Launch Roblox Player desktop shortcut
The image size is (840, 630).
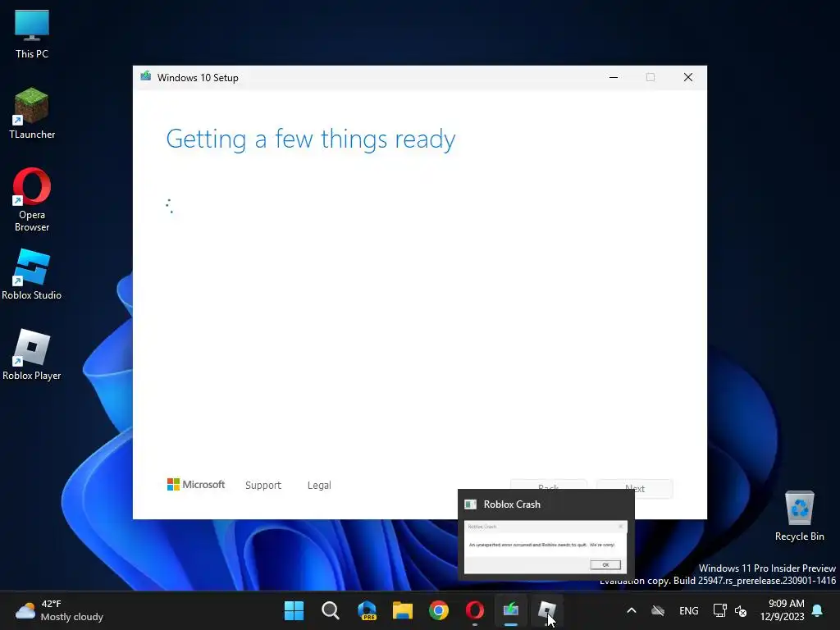[x=32, y=354]
